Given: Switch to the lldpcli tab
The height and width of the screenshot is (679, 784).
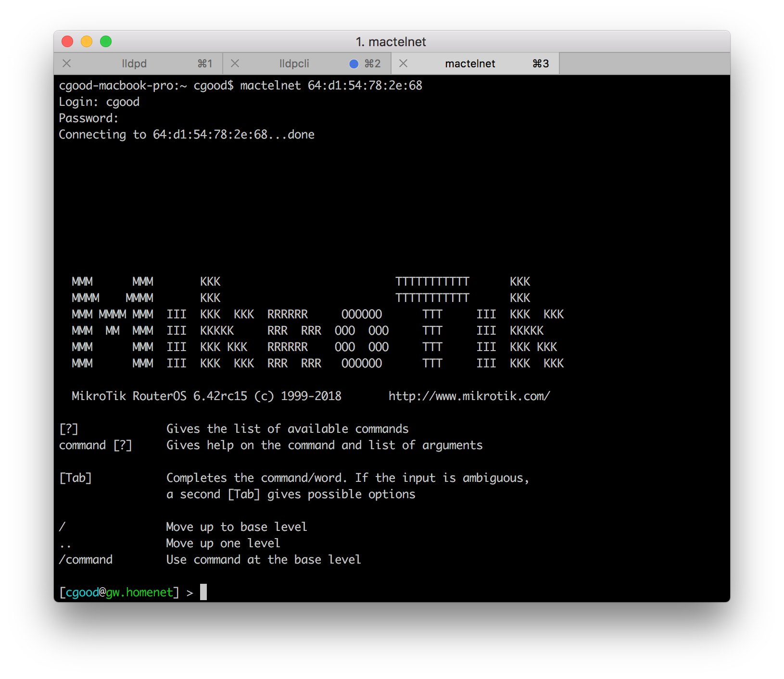Looking at the screenshot, I should [307, 63].
